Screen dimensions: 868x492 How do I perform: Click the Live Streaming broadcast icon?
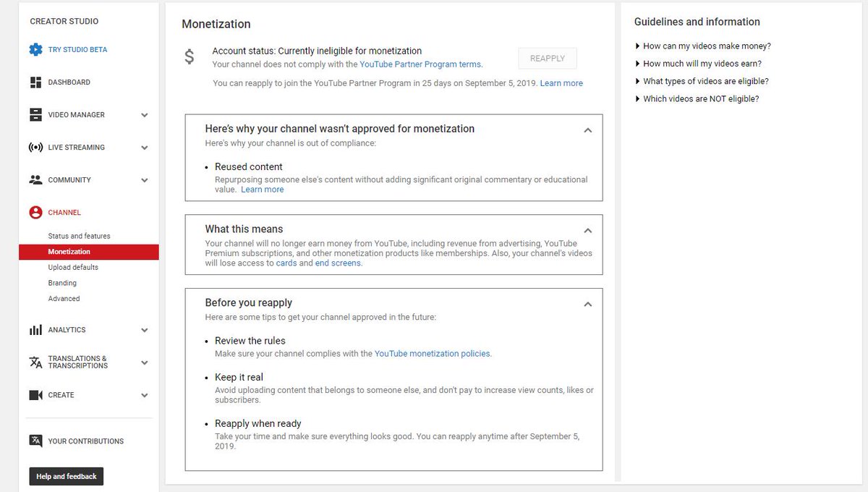pos(35,148)
